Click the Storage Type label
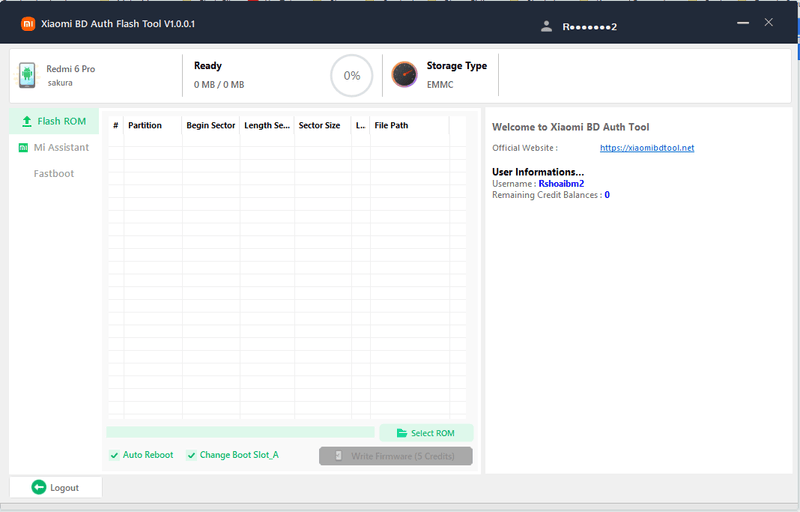This screenshot has width=800, height=512. (x=457, y=66)
